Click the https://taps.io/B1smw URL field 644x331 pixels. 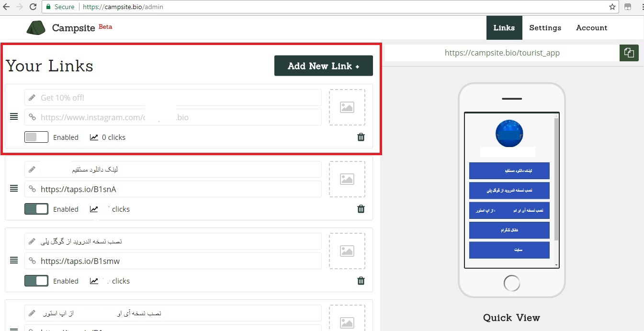[173, 261]
